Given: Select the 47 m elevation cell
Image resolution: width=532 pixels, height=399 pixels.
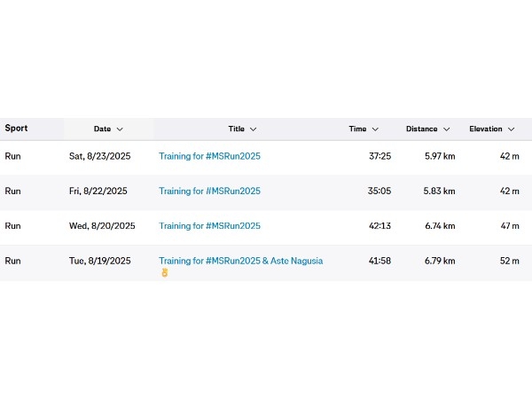Looking at the screenshot, I should tap(510, 226).
